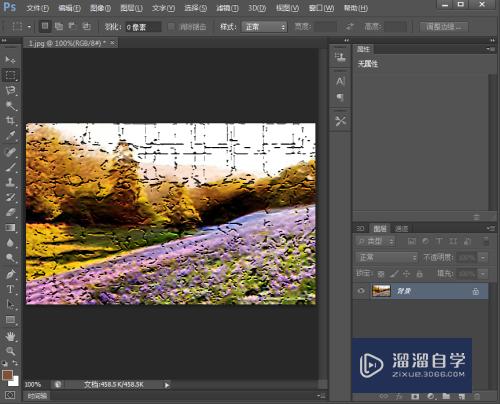Select the Dodge tool
The width and height of the screenshot is (500, 404).
point(10,258)
